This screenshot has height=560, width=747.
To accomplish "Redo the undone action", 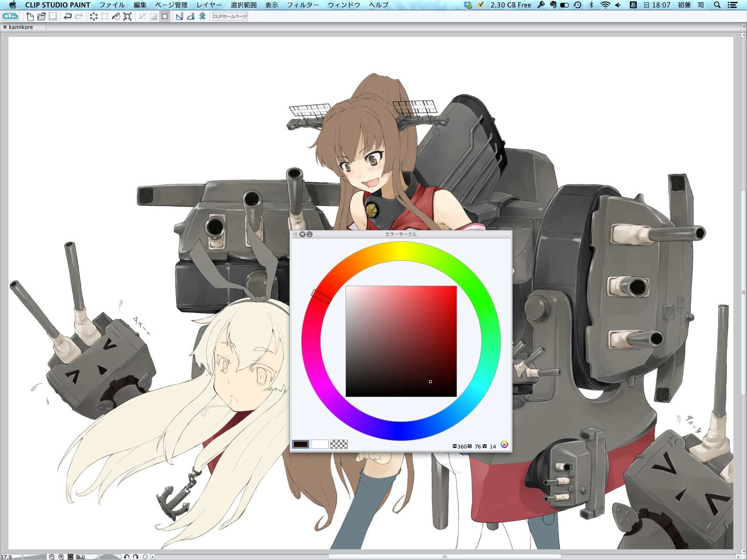I will pyautogui.click(x=79, y=16).
